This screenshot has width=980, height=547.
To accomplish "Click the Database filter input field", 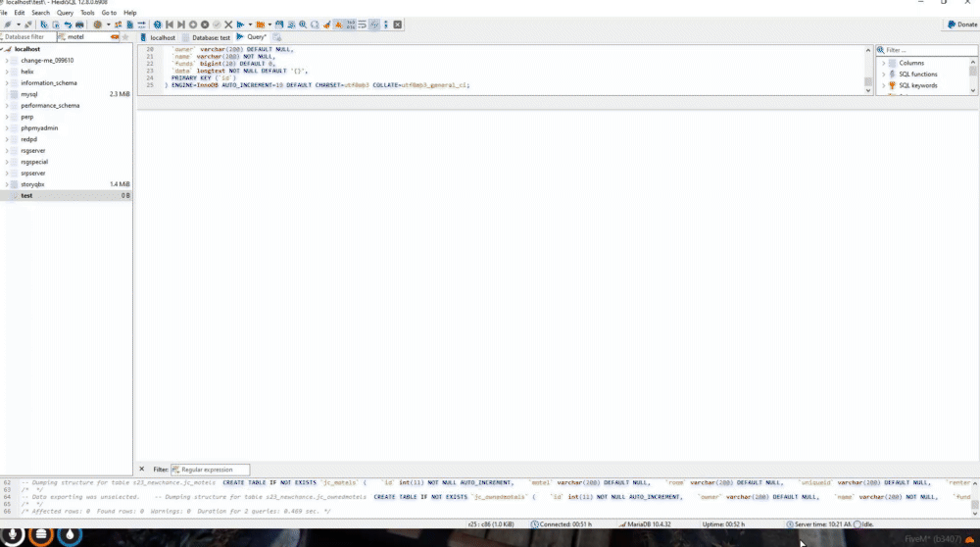I will pyautogui.click(x=28, y=37).
